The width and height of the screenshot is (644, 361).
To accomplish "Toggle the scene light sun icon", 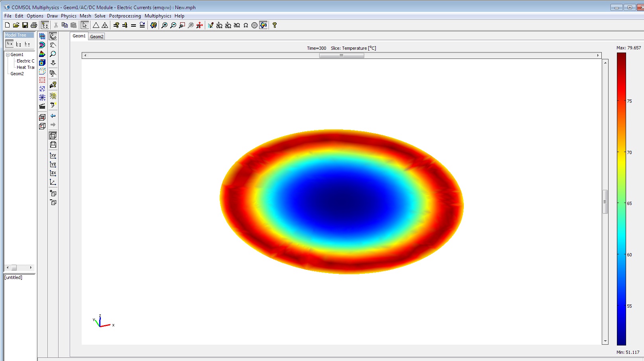I will click(x=53, y=96).
